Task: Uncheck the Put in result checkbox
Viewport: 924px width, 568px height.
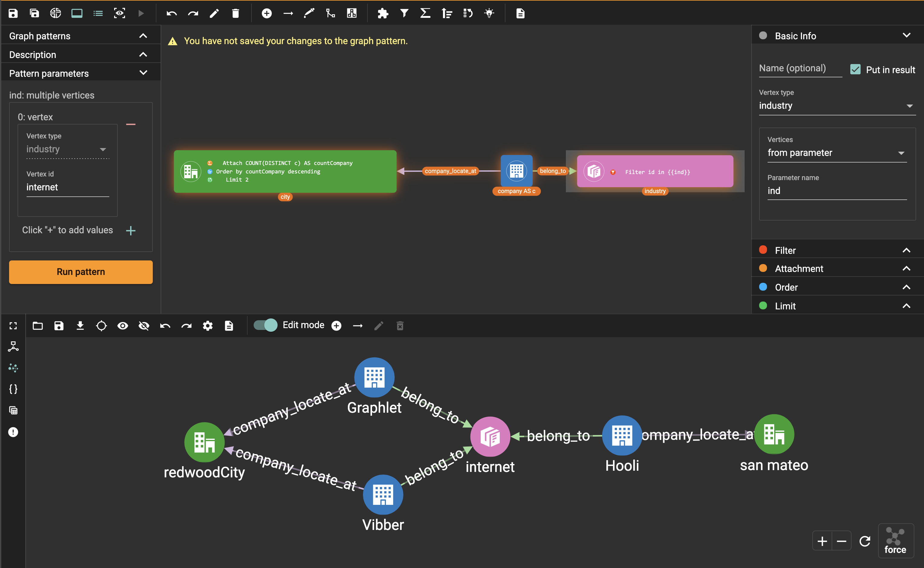Action: click(855, 69)
